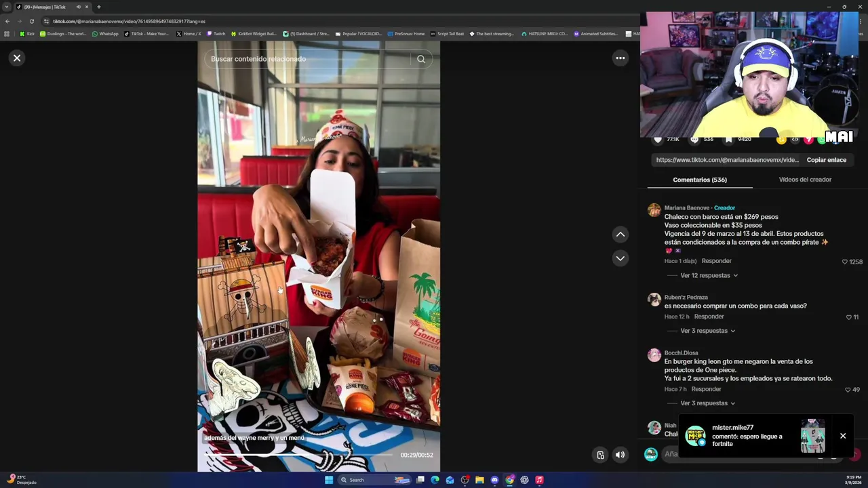The height and width of the screenshot is (488, 868).
Task: Click the playing TikTok video
Action: (x=319, y=256)
